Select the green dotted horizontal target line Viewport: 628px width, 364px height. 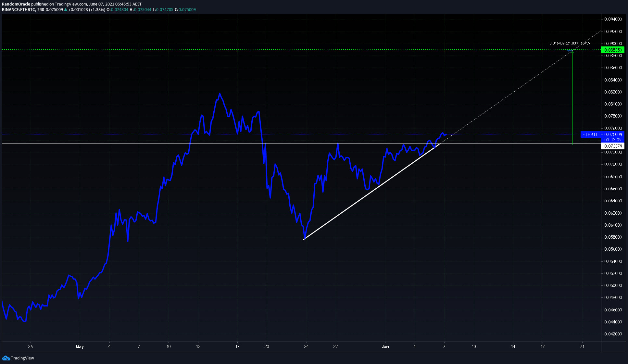(x=301, y=50)
